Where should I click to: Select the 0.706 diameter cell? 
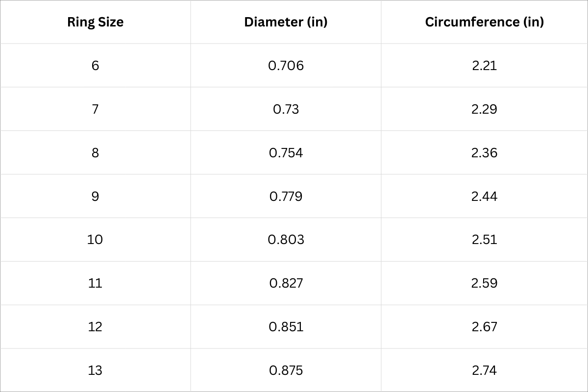click(x=286, y=66)
